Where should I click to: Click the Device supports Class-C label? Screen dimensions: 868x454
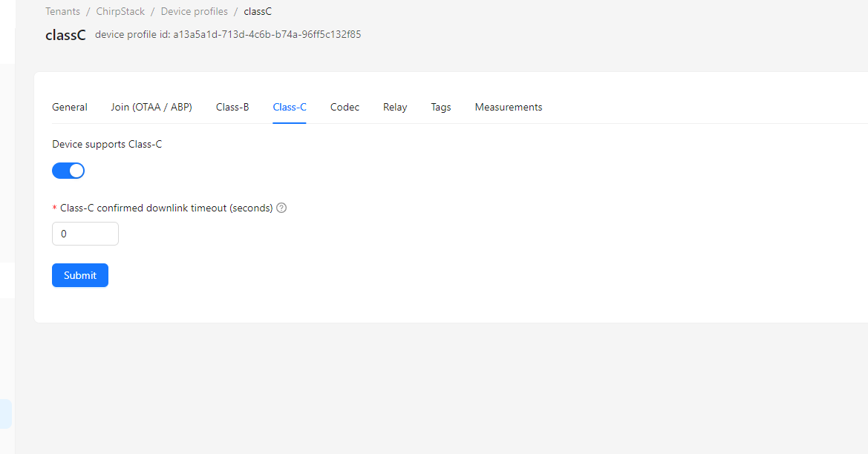tap(107, 145)
